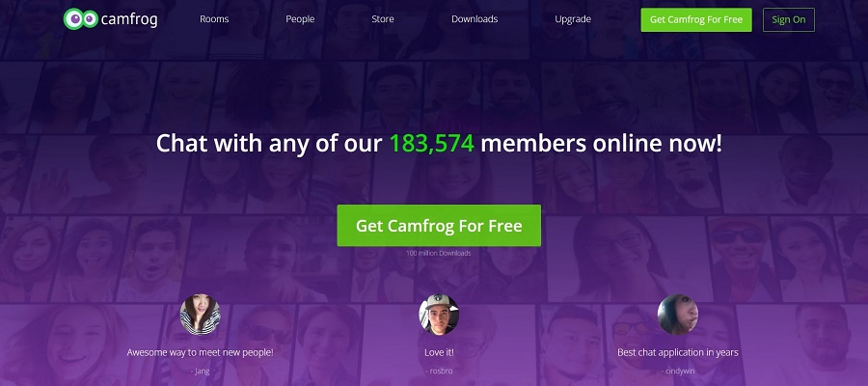
Task: Open the Store section
Action: pos(383,19)
